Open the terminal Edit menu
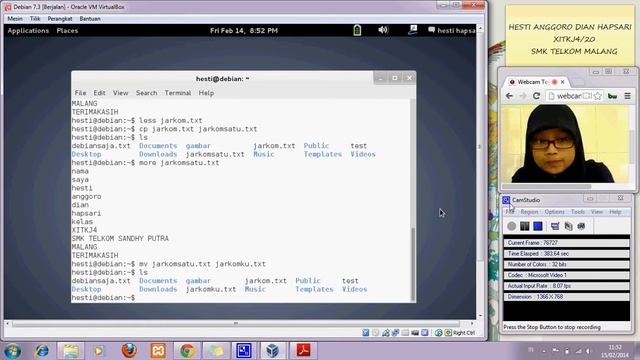640x360 pixels. pos(99,93)
